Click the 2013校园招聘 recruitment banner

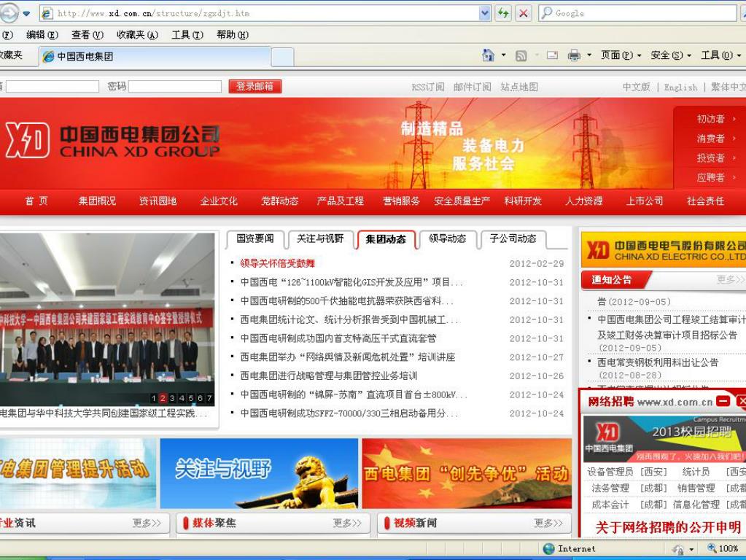(x=664, y=439)
